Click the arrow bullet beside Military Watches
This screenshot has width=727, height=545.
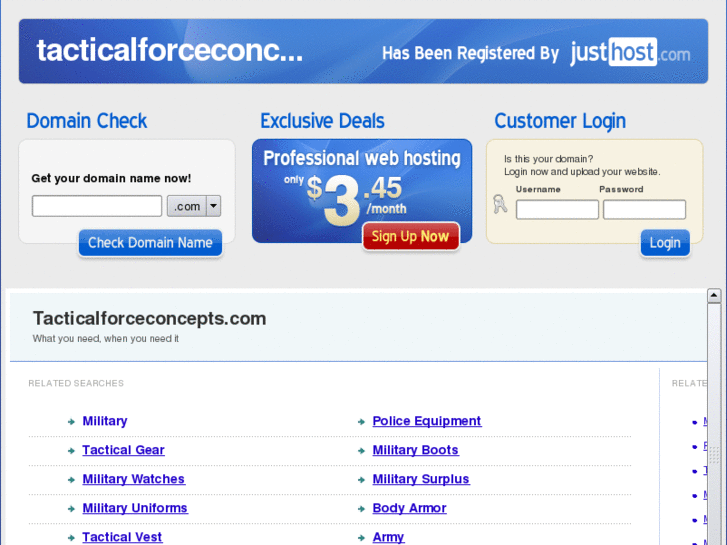tap(71, 480)
